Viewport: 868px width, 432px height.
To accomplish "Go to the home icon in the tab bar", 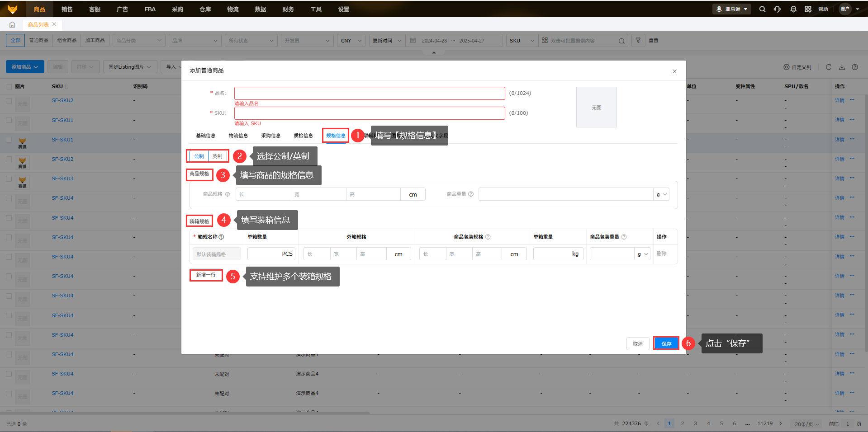I will 12,24.
